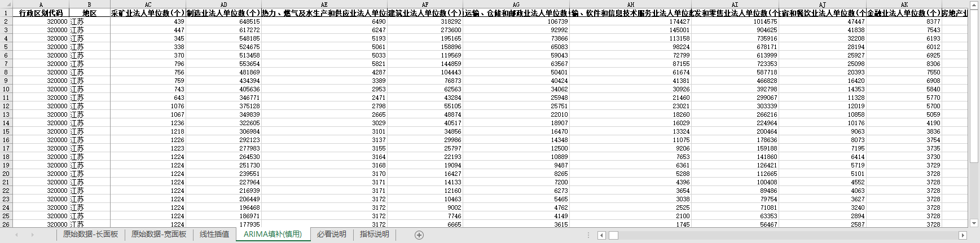Viewport: 980px width, 243px height.
Task: Go to the 必看说明 sheet
Action: tap(331, 235)
